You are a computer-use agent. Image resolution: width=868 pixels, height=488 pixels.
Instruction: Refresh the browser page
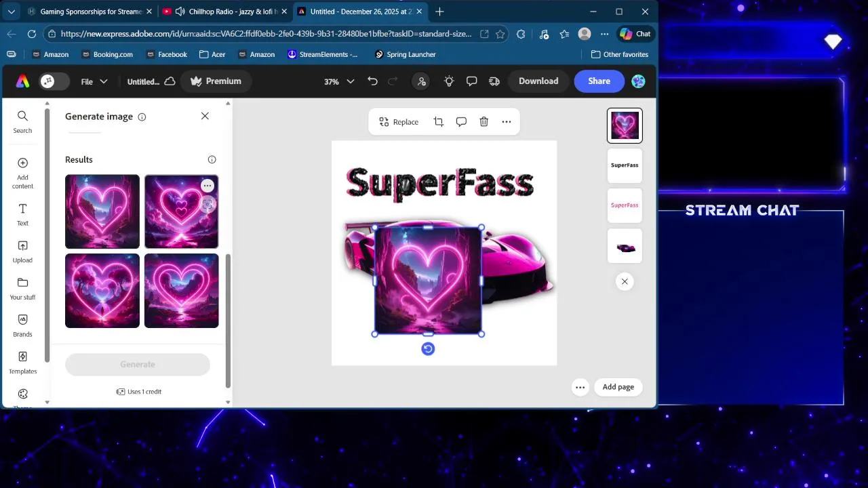click(x=32, y=34)
